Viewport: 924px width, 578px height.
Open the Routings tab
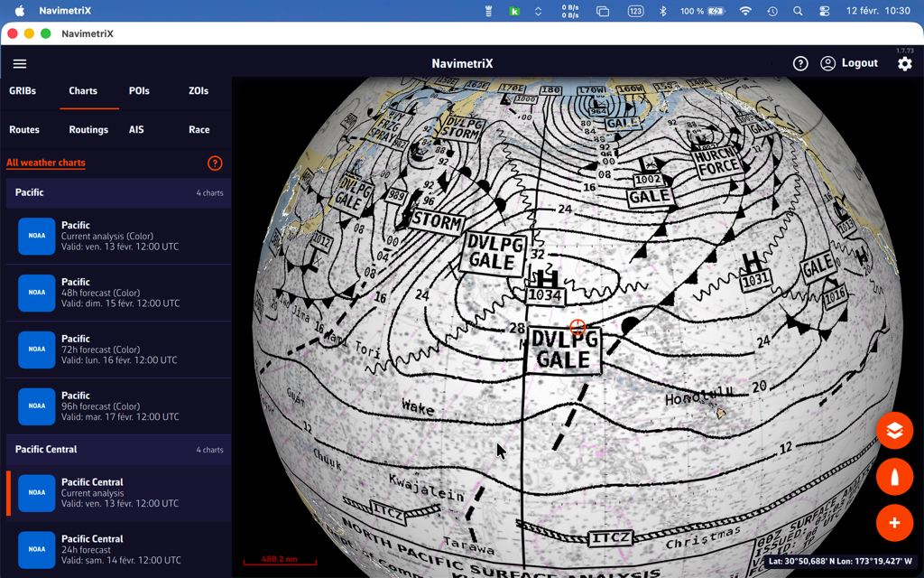click(x=88, y=130)
